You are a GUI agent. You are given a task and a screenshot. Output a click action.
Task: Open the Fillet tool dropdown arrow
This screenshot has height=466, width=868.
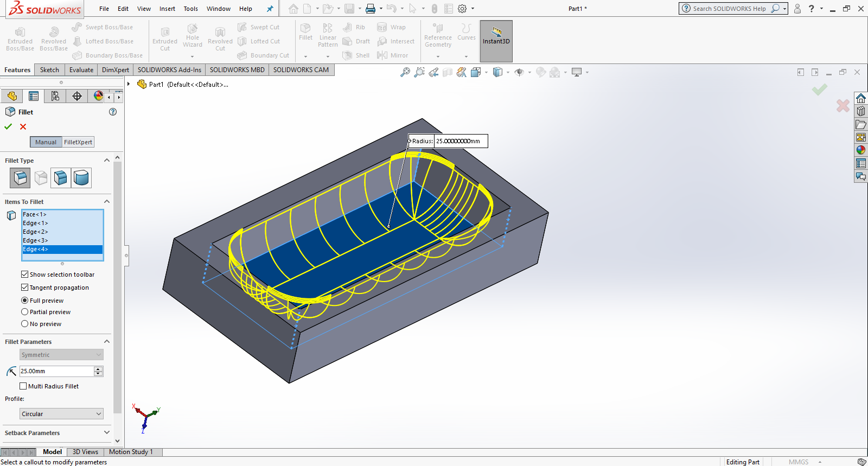click(x=305, y=56)
